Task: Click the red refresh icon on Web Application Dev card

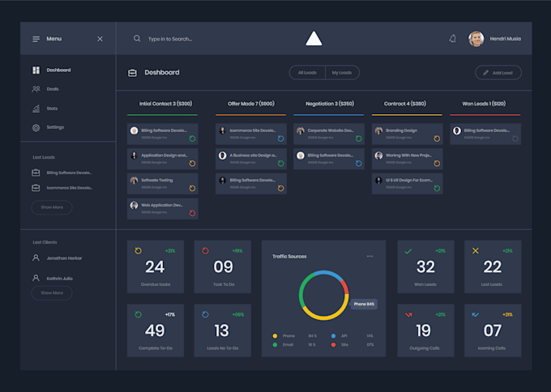Action: (192, 213)
